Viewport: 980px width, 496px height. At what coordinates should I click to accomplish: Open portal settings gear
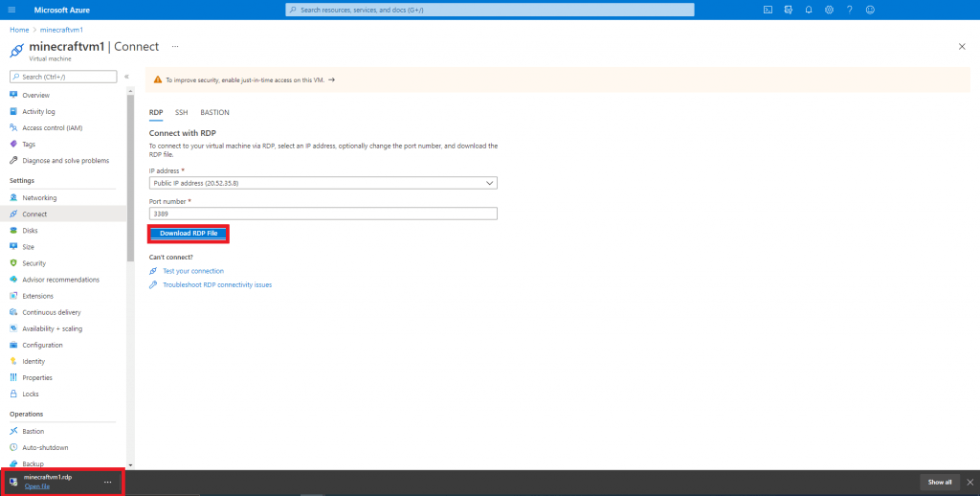click(x=829, y=10)
